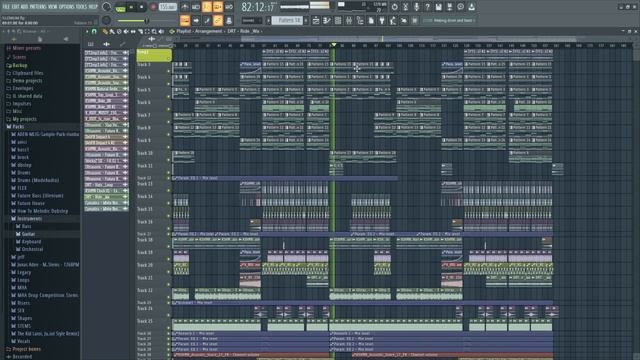Select the playlist Playback speaker tool

(x=161, y=31)
